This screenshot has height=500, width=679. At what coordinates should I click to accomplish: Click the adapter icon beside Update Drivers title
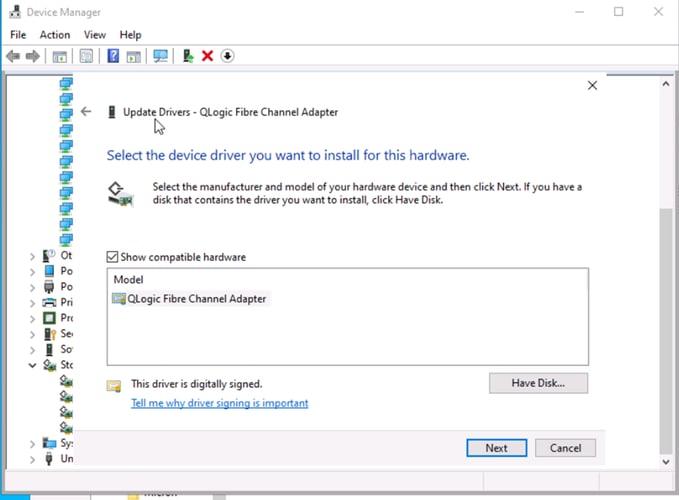(112, 112)
